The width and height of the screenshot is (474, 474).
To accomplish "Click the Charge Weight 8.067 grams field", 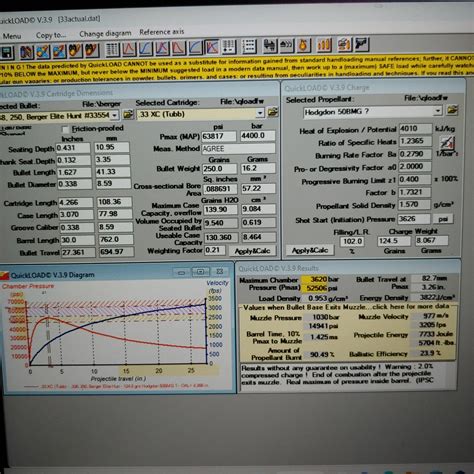I will [432, 240].
